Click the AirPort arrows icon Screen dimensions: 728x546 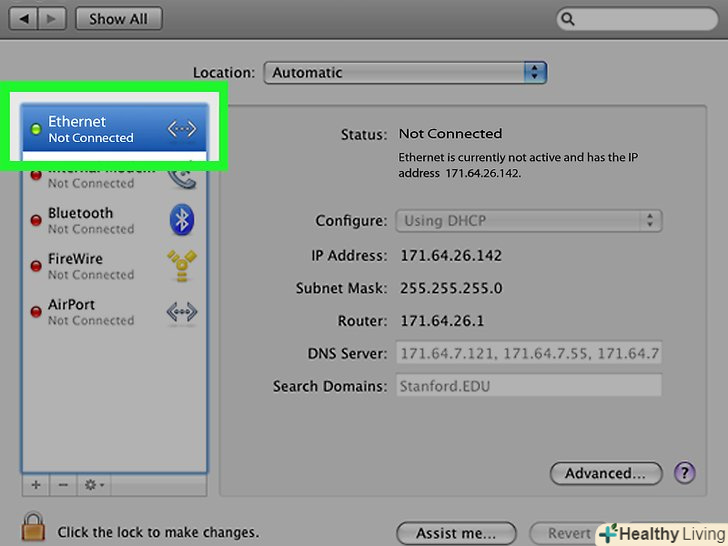182,312
